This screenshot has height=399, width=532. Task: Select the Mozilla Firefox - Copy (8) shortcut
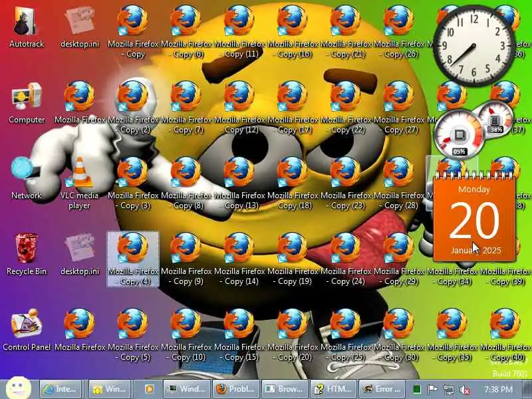click(186, 184)
